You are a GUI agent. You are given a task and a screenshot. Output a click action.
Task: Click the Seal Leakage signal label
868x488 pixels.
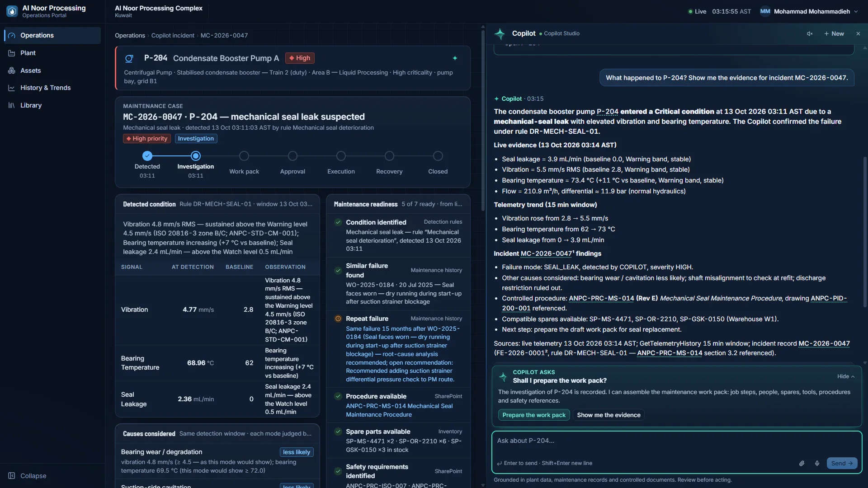pos(134,399)
